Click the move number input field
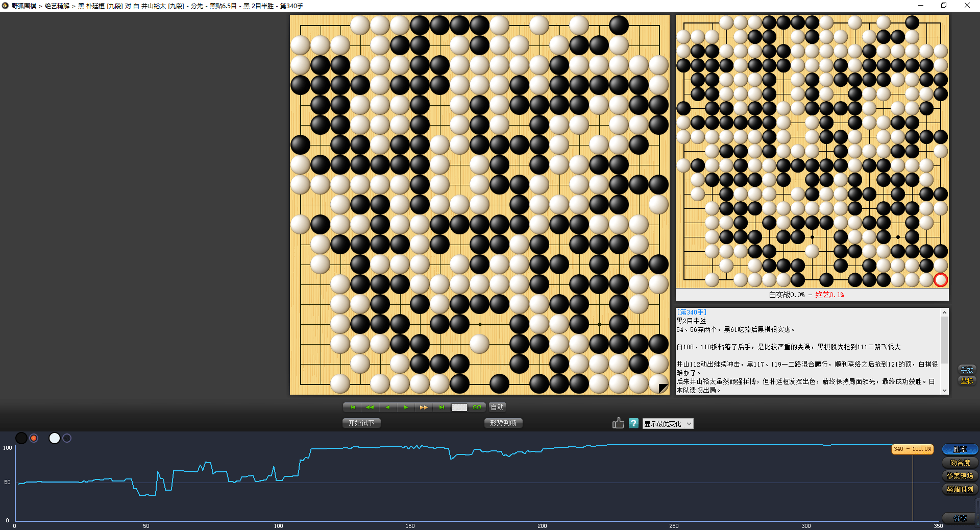 pos(459,407)
